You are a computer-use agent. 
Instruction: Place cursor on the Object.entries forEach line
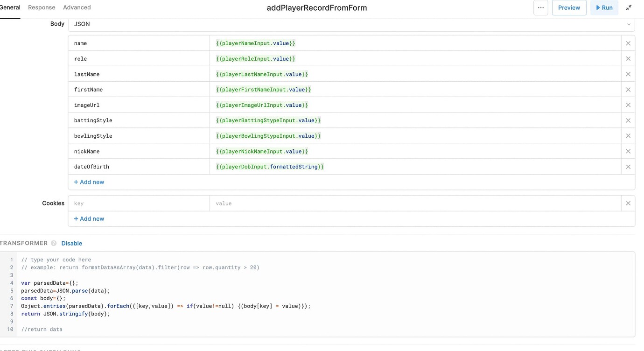coord(166,306)
